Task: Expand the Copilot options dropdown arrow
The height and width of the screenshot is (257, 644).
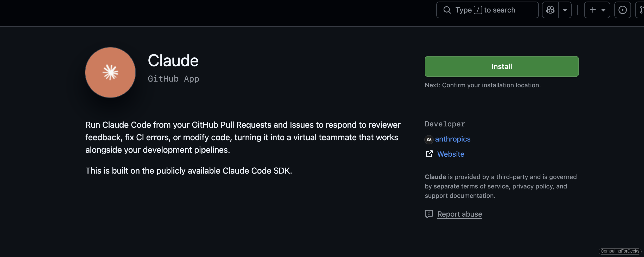Action: click(565, 10)
